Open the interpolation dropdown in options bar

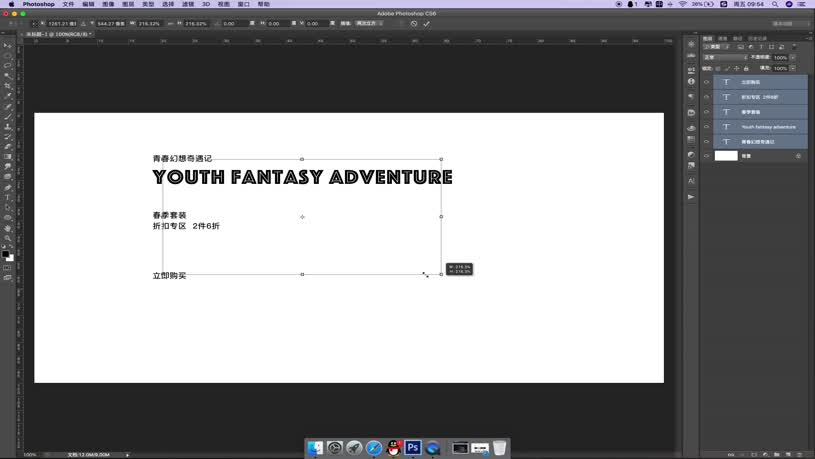369,23
